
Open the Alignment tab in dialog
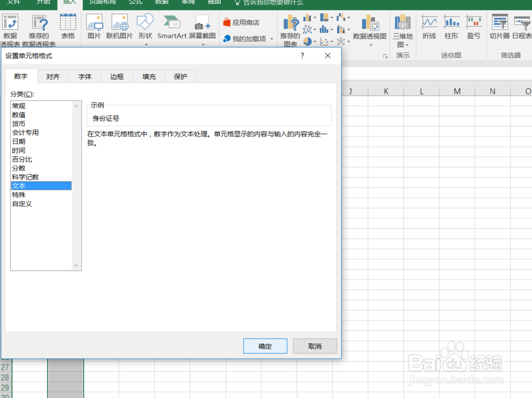coord(53,77)
